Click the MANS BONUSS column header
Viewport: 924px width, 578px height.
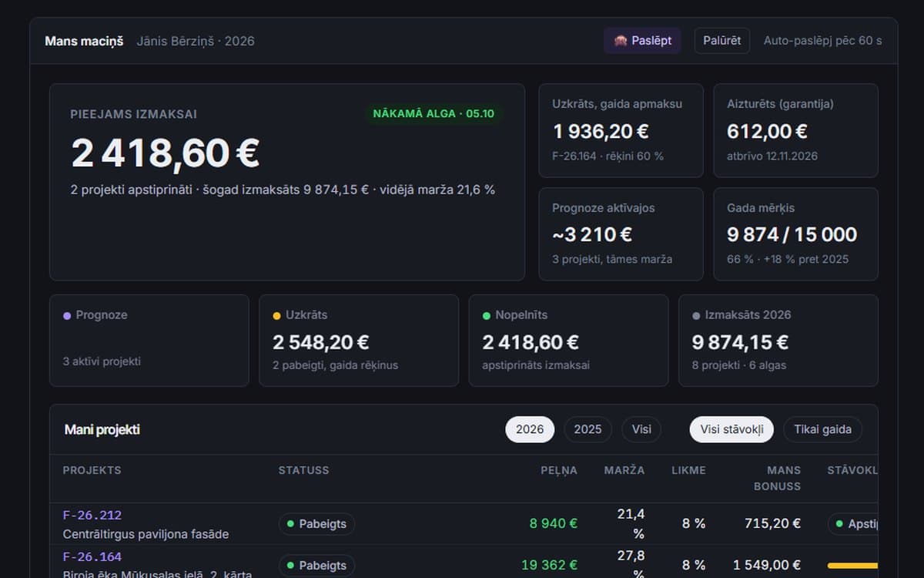(777, 479)
